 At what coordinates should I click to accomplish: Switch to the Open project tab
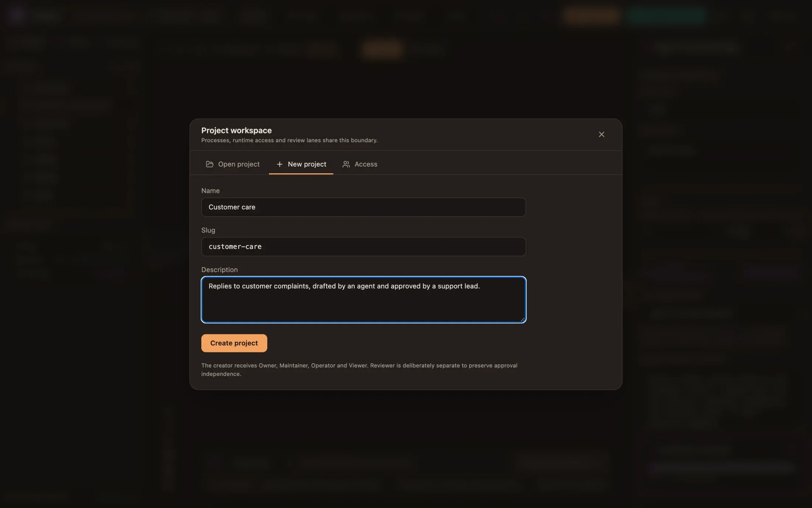point(233,164)
